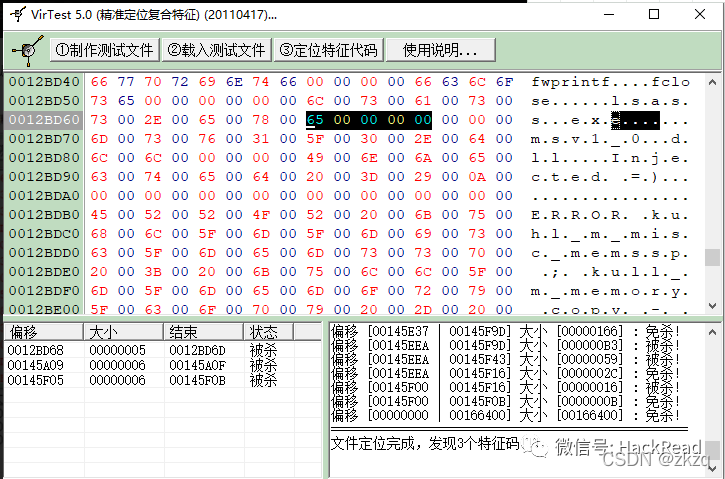Click log panel scroll up arrow

coord(712,332)
